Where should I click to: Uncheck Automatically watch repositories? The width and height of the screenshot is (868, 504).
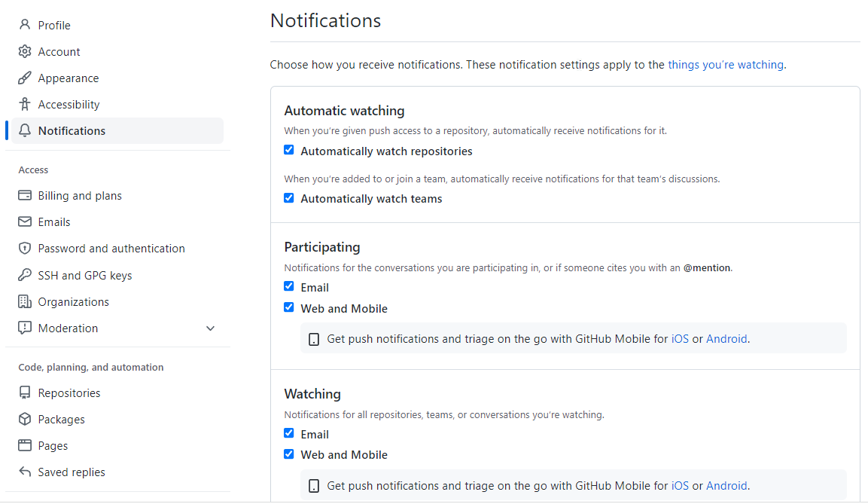289,150
